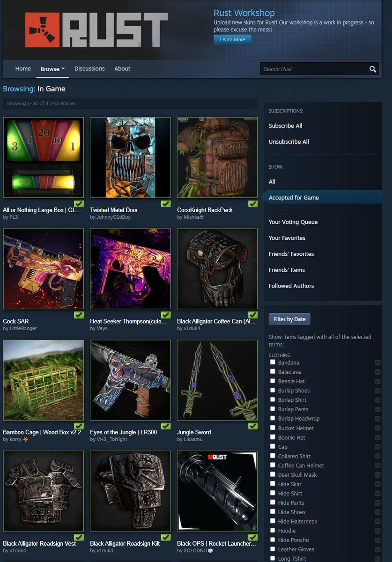Click minus exclude icon beside Hoodie
The width and height of the screenshot is (392, 562).
click(377, 531)
